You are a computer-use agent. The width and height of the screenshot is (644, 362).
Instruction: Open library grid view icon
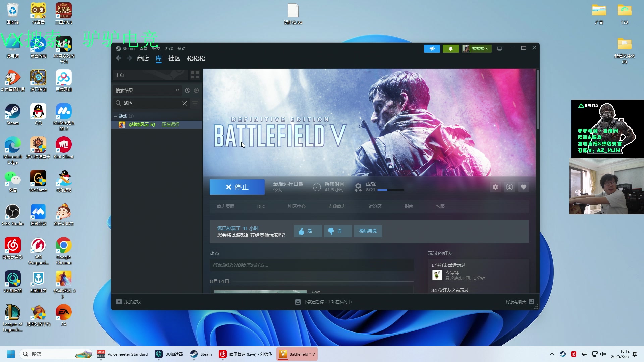pos(195,75)
